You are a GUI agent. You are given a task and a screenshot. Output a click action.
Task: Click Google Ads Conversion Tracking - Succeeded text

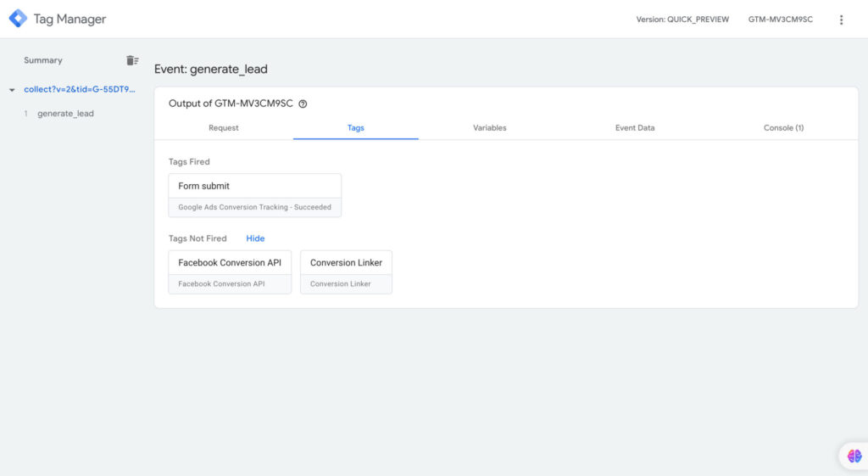pyautogui.click(x=254, y=207)
